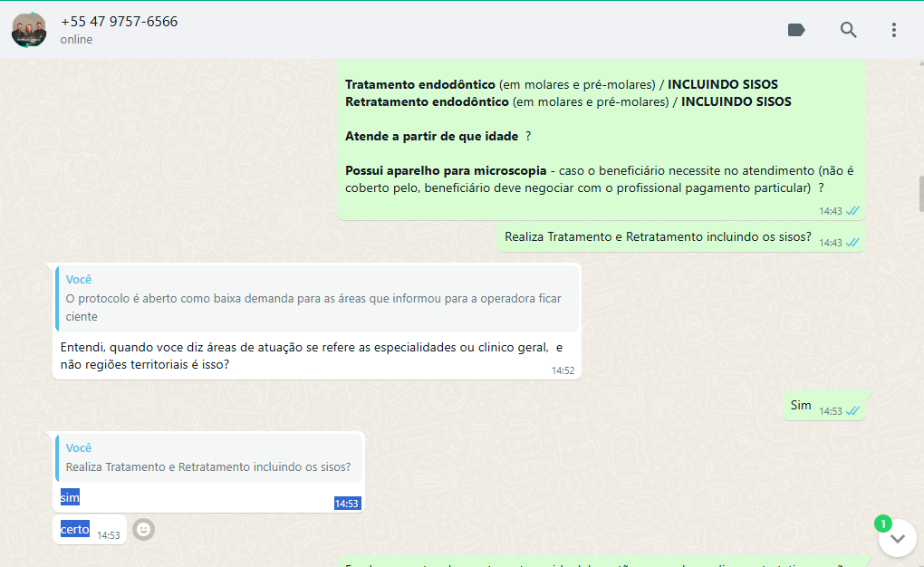The image size is (924, 567).
Task: Click "Possui aparelho para microscopia" bold text
Action: point(446,171)
